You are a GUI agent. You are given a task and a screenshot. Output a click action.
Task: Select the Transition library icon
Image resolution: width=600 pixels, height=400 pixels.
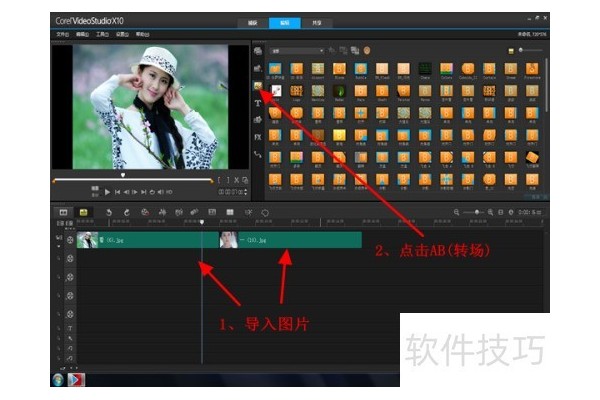258,86
